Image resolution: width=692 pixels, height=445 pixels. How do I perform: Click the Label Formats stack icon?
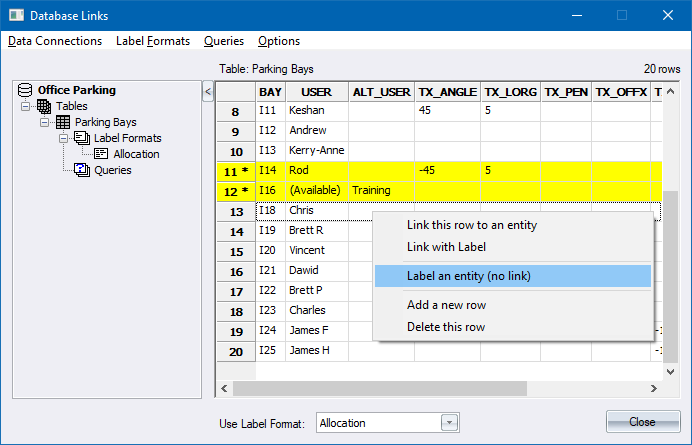pyautogui.click(x=82, y=138)
